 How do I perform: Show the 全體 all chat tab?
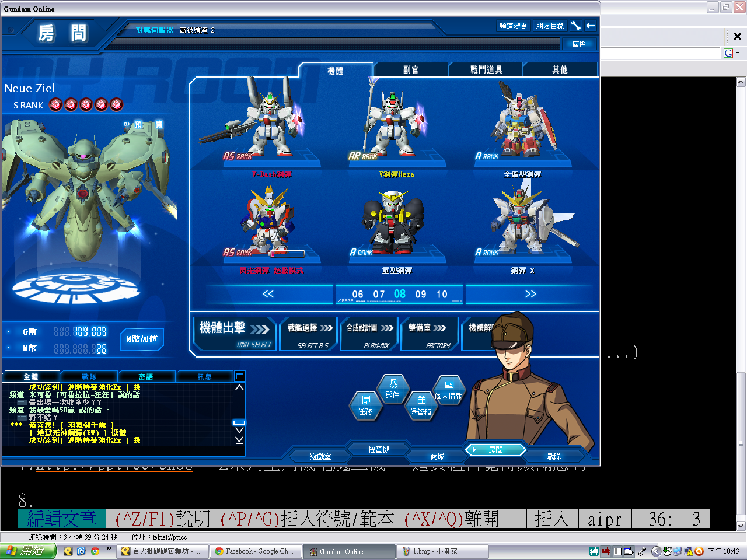[31, 377]
